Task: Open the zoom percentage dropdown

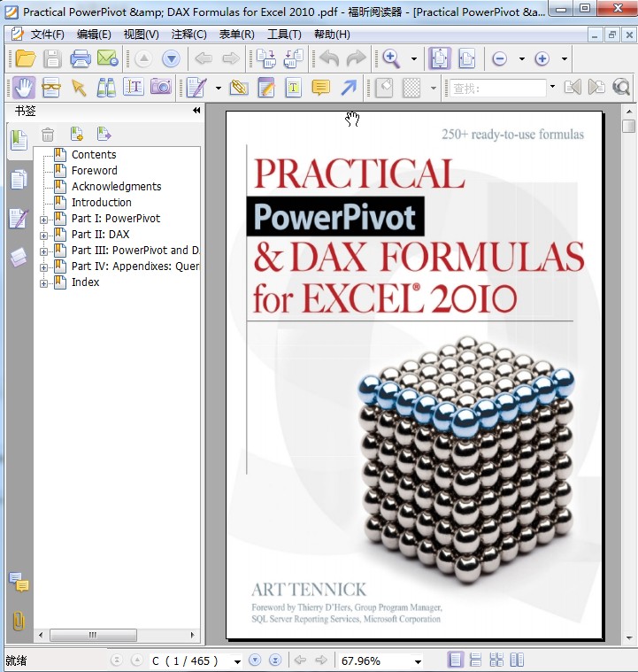Action: (x=418, y=661)
